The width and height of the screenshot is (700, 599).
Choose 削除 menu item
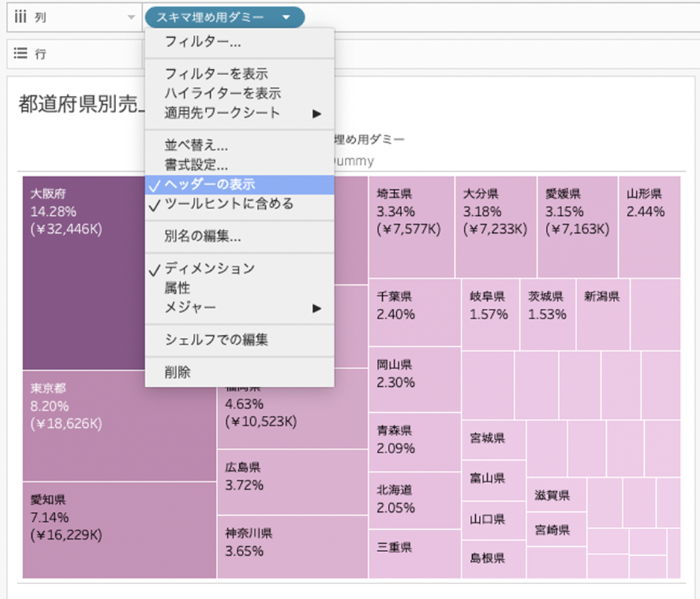[x=240, y=372]
